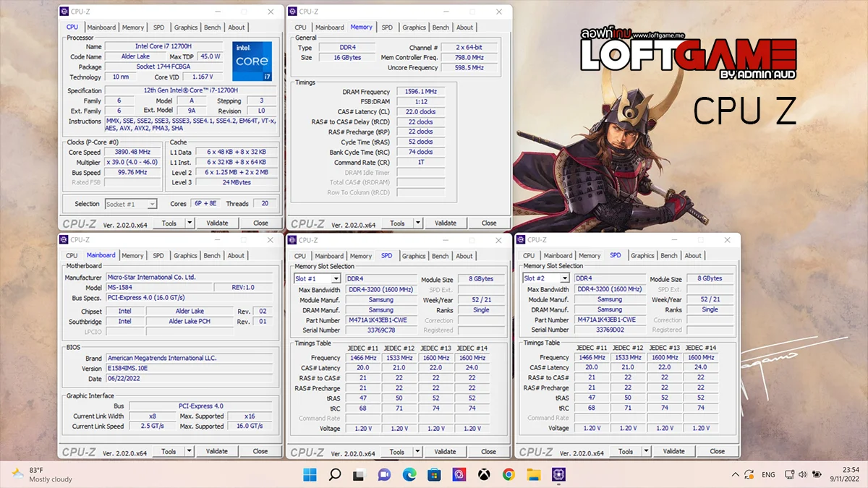868x488 pixels.
Task: Click Close button in Slot #1 window
Action: coord(489,452)
